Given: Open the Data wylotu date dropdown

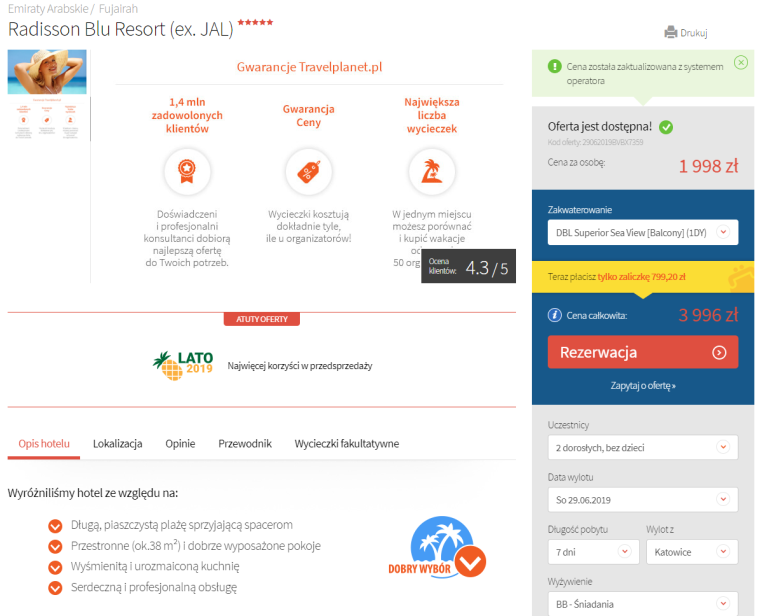Looking at the screenshot, I should point(643,500).
